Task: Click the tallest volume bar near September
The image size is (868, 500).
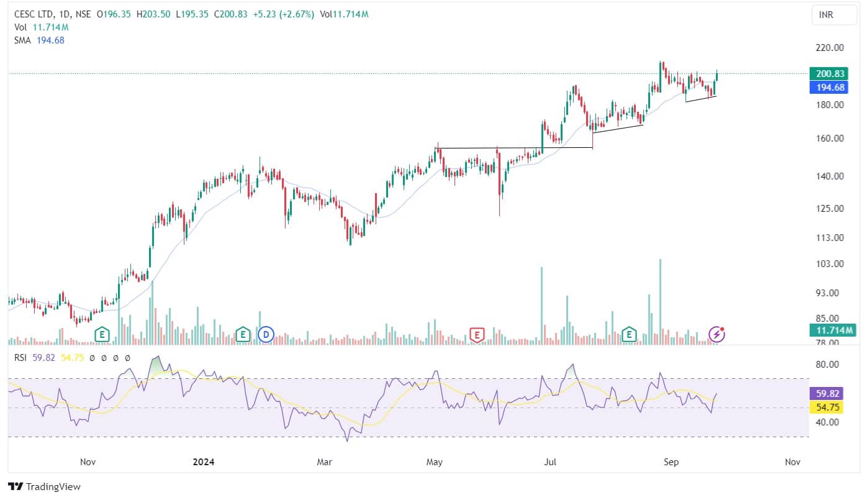Action: click(660, 302)
